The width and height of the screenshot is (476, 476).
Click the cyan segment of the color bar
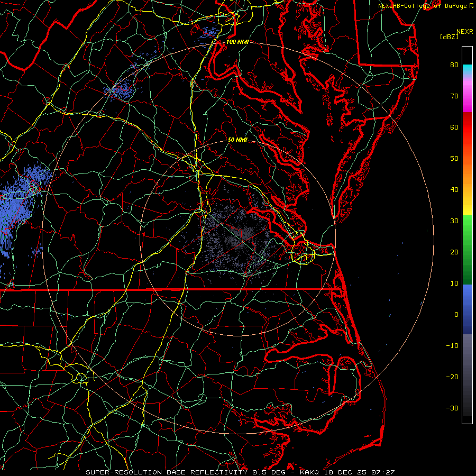(x=467, y=68)
